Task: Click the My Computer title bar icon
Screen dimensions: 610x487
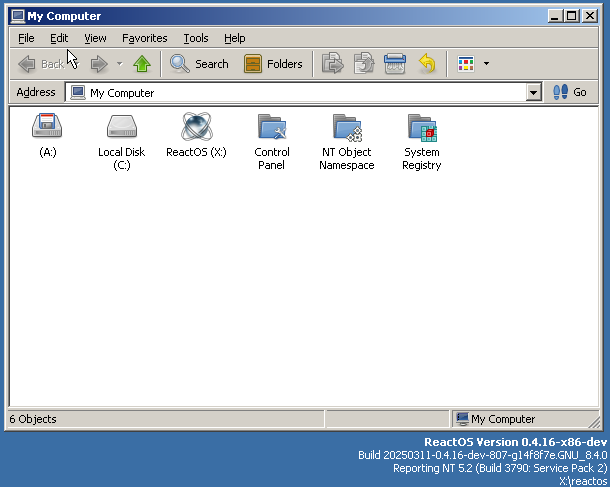Action: [x=18, y=16]
